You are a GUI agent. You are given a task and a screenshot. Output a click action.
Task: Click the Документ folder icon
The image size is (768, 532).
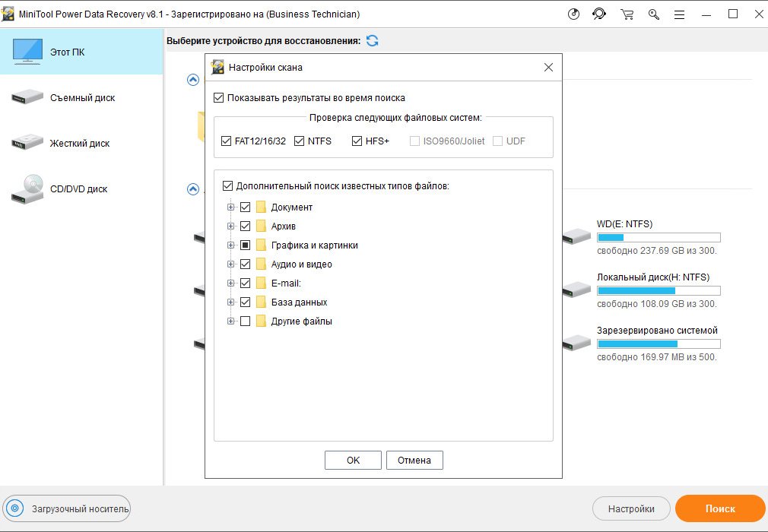click(x=261, y=207)
